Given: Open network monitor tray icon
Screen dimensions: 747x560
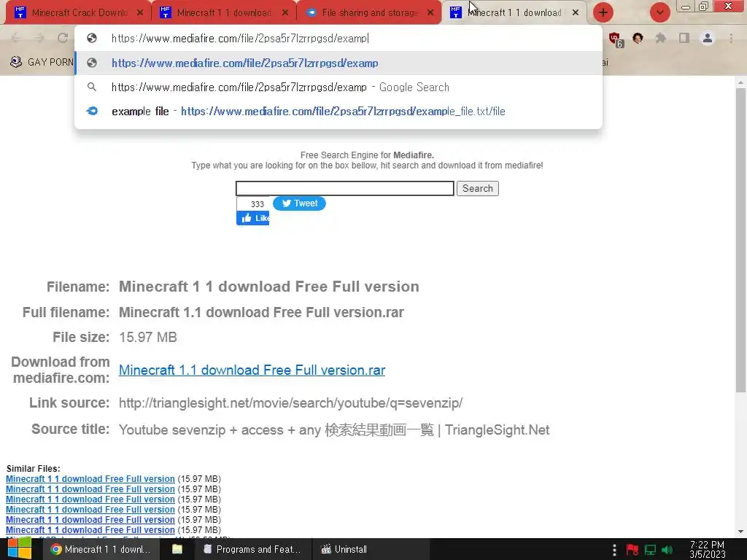Looking at the screenshot, I should [x=650, y=550].
